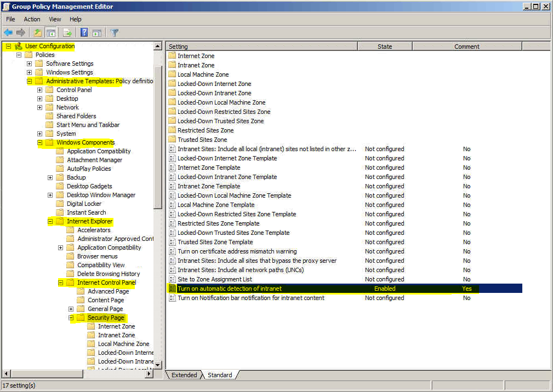
Task: Expand the Windows Settings node
Action: coord(29,73)
